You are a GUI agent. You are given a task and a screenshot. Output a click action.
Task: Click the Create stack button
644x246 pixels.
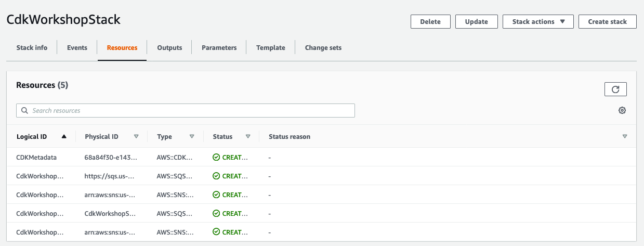click(608, 22)
